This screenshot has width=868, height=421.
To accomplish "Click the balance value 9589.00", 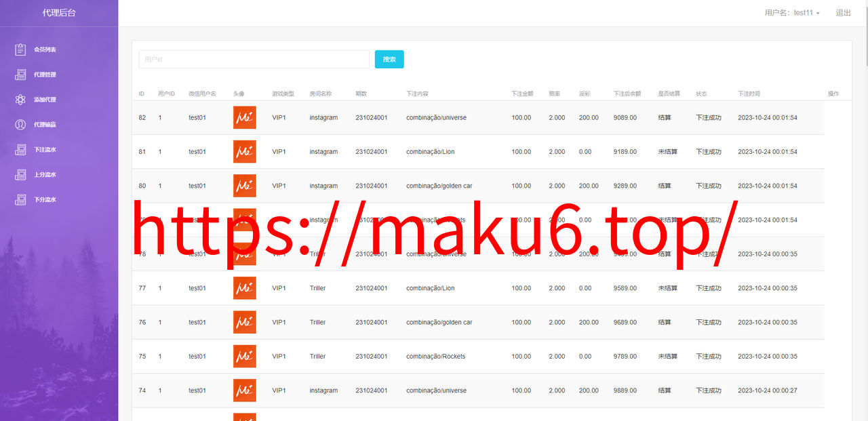I will (x=625, y=288).
